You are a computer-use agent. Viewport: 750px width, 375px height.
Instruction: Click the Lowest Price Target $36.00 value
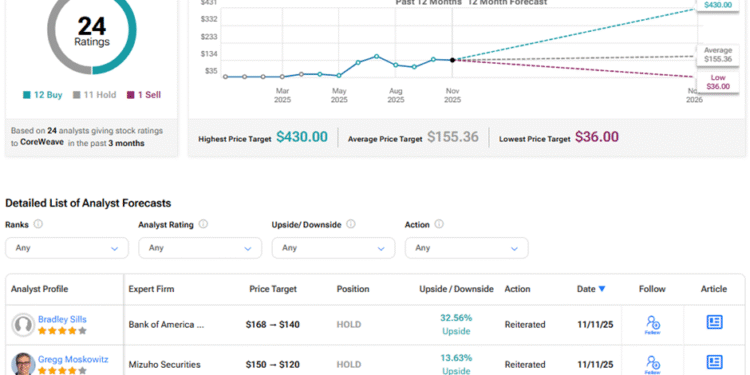tap(596, 137)
